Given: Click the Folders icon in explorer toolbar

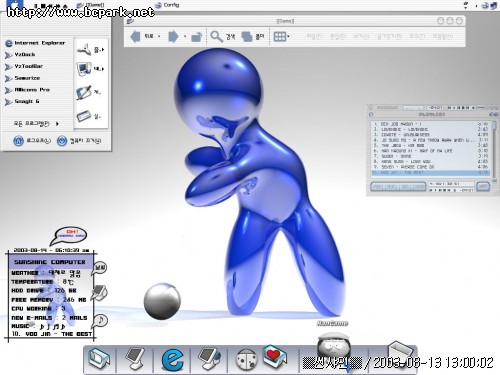Looking at the screenshot, I should (247, 36).
